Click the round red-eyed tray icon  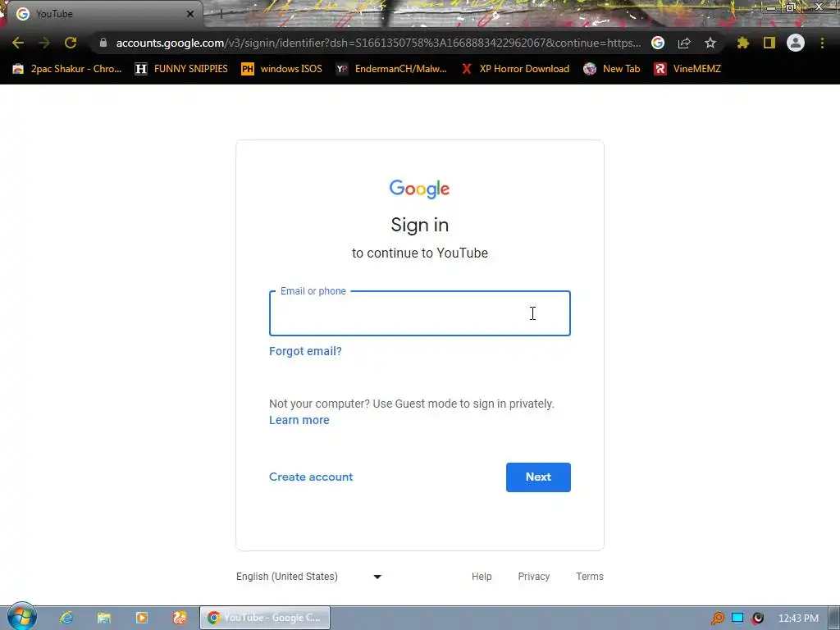pyautogui.click(x=757, y=619)
